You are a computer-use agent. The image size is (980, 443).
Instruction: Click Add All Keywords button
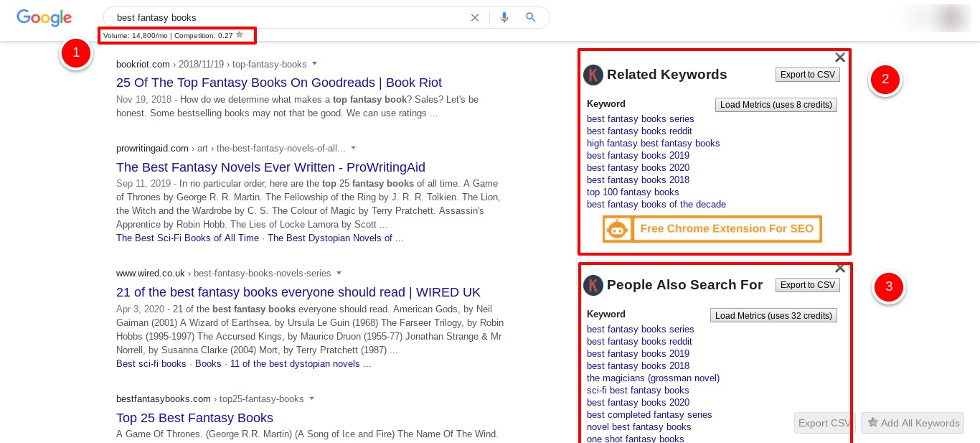click(913, 423)
